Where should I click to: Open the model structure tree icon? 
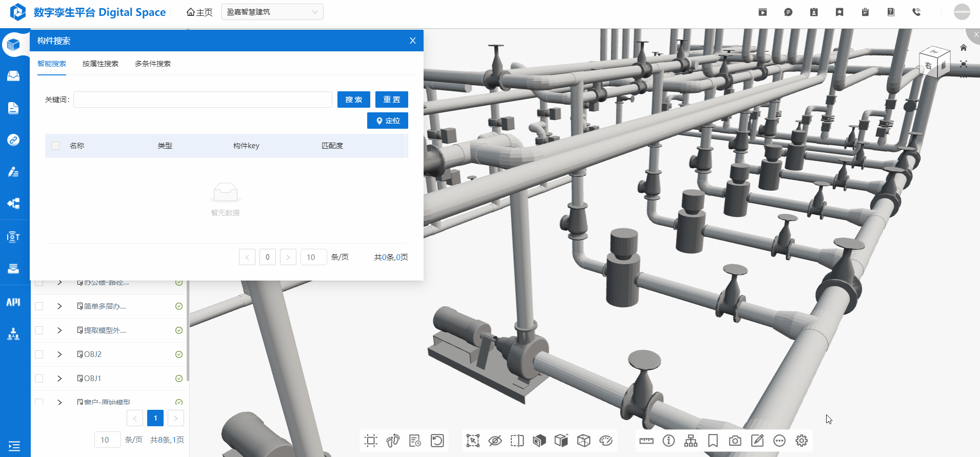pos(691,441)
